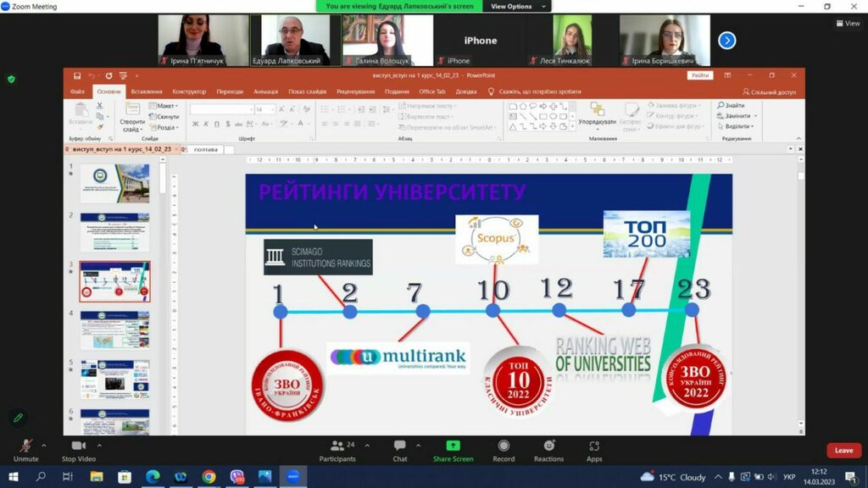The height and width of the screenshot is (488, 868).
Task: Select slide 4 thumbnail in slide panel
Action: (114, 330)
